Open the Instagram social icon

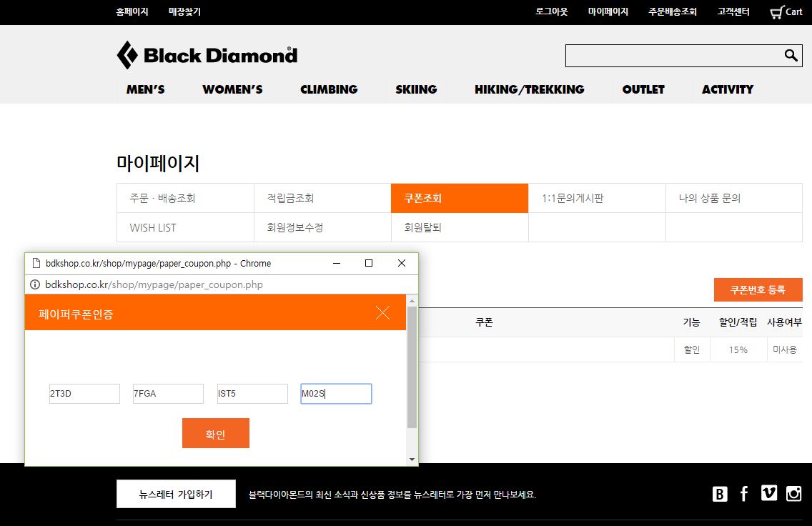[793, 493]
